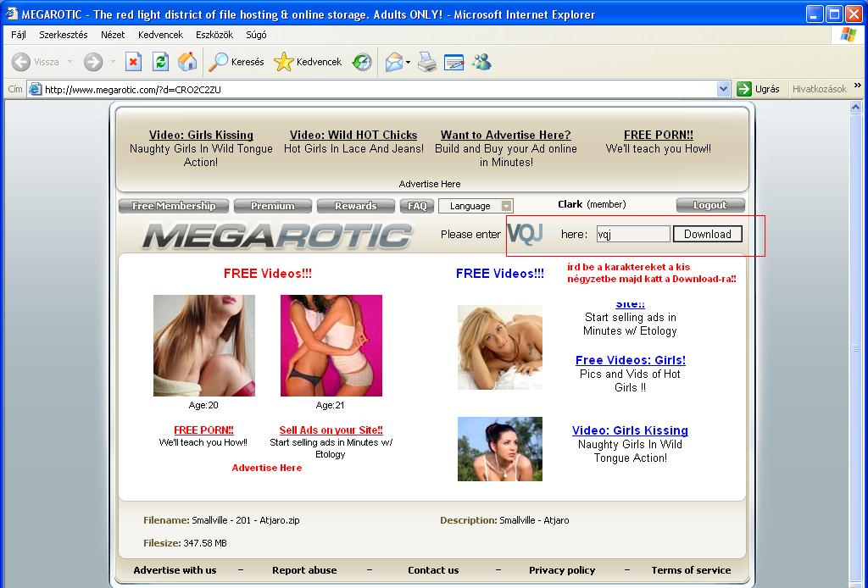
Task: Open the Premium tab on the site
Action: click(x=272, y=206)
